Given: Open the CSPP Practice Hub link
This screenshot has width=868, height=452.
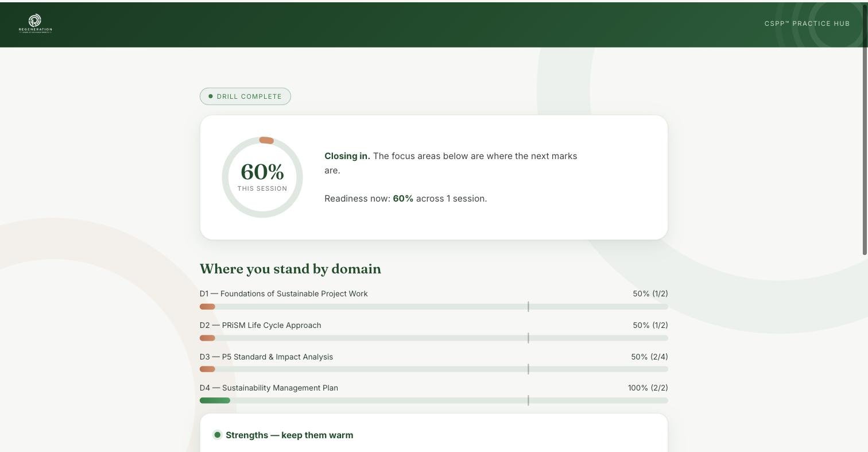Looking at the screenshot, I should tap(807, 24).
